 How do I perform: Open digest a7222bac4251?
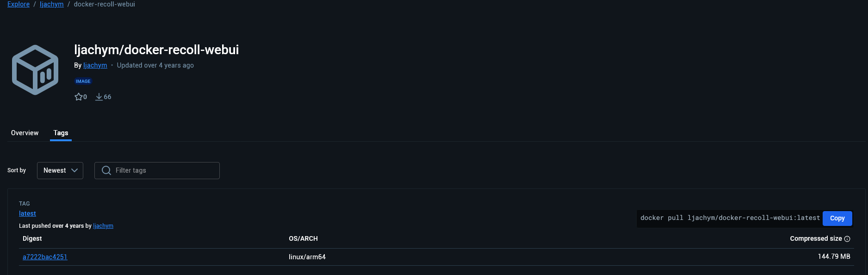coord(45,257)
